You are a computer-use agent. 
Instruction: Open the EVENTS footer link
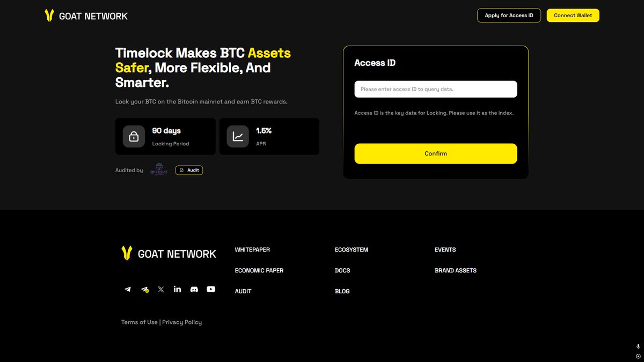[x=445, y=250]
